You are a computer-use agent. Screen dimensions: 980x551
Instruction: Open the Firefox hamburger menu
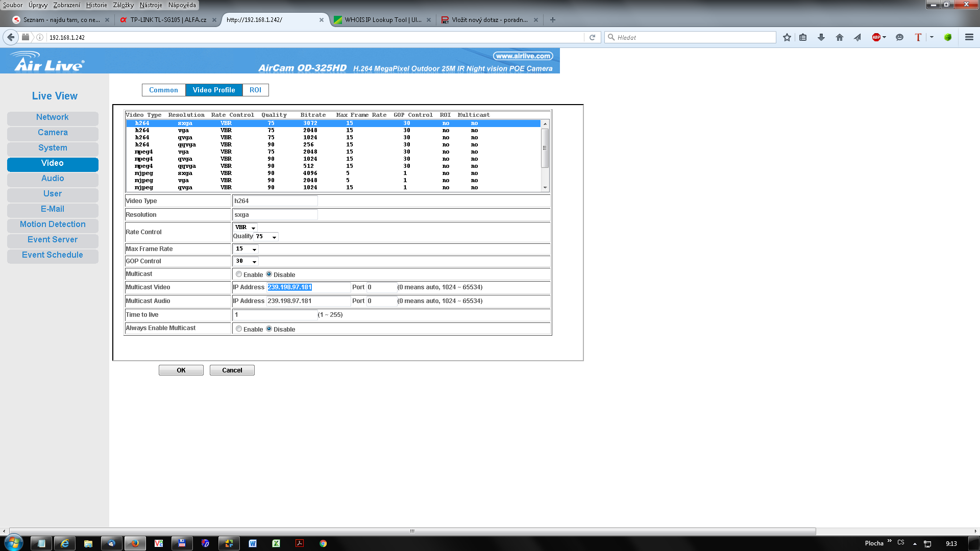(969, 37)
